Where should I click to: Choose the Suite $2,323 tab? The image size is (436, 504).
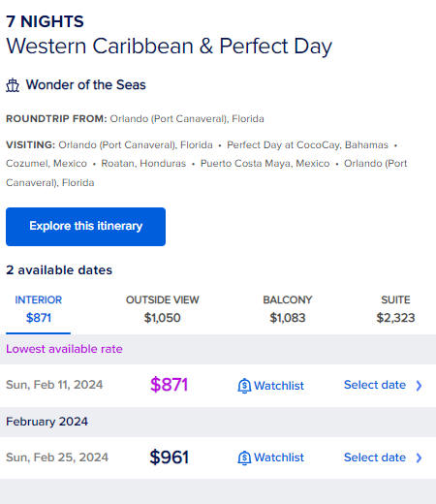click(395, 309)
